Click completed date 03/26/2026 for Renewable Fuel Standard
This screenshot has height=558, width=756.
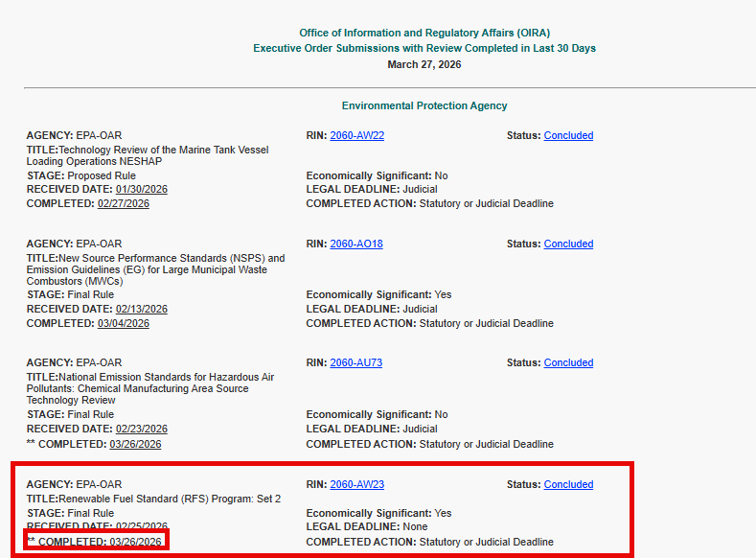point(135,542)
